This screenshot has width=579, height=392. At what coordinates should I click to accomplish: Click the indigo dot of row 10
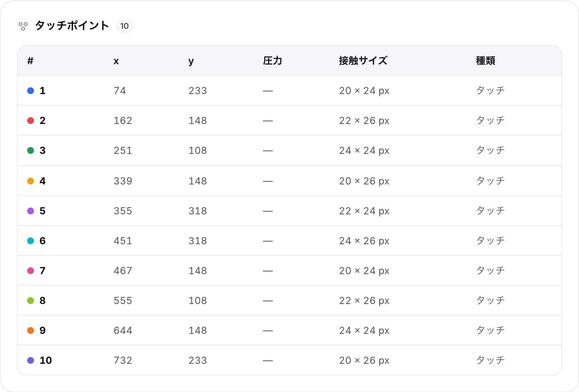[31, 360]
